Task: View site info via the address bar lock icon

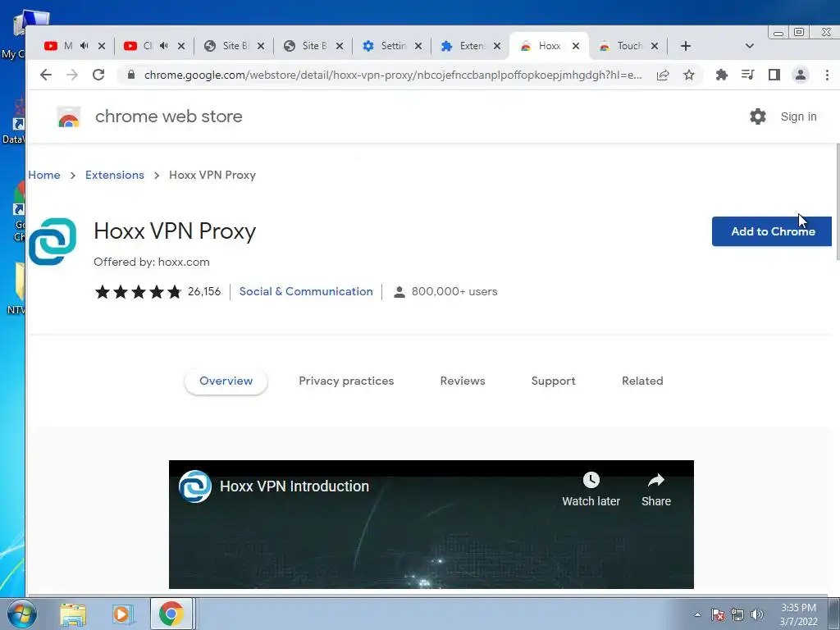Action: [130, 75]
